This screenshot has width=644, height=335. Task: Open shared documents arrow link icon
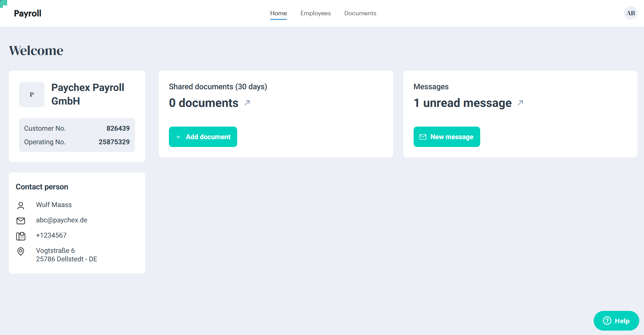click(247, 103)
